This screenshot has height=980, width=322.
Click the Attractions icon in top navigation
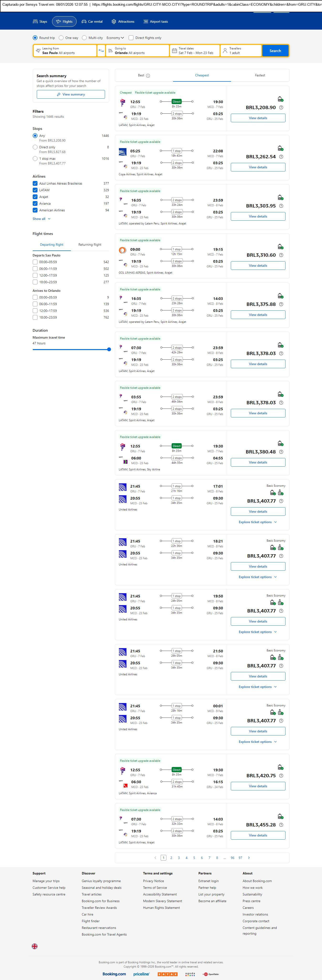(114, 22)
